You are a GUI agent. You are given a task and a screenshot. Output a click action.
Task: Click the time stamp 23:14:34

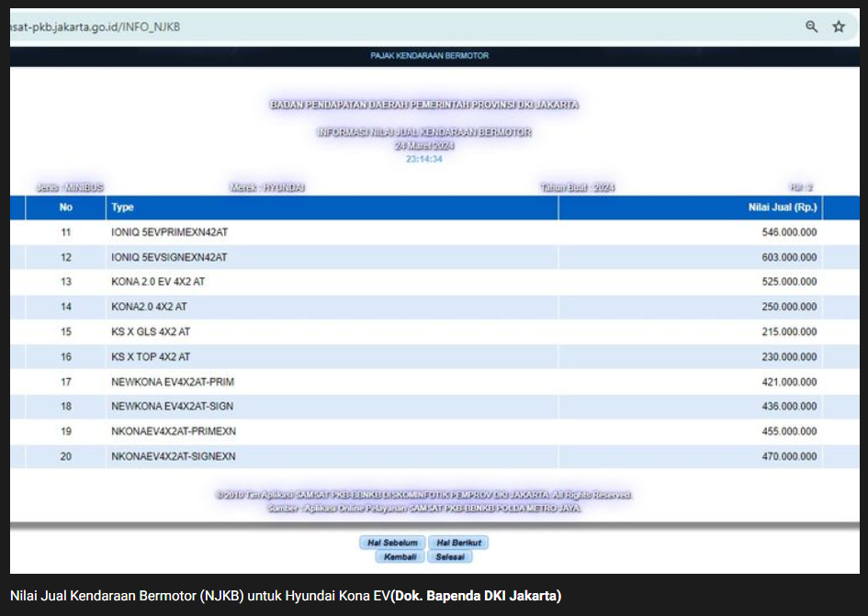(424, 159)
